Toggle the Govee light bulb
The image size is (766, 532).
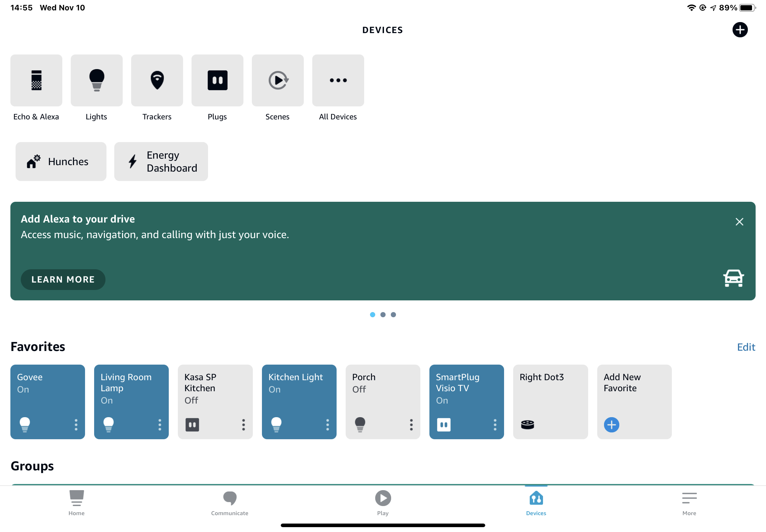click(x=25, y=425)
